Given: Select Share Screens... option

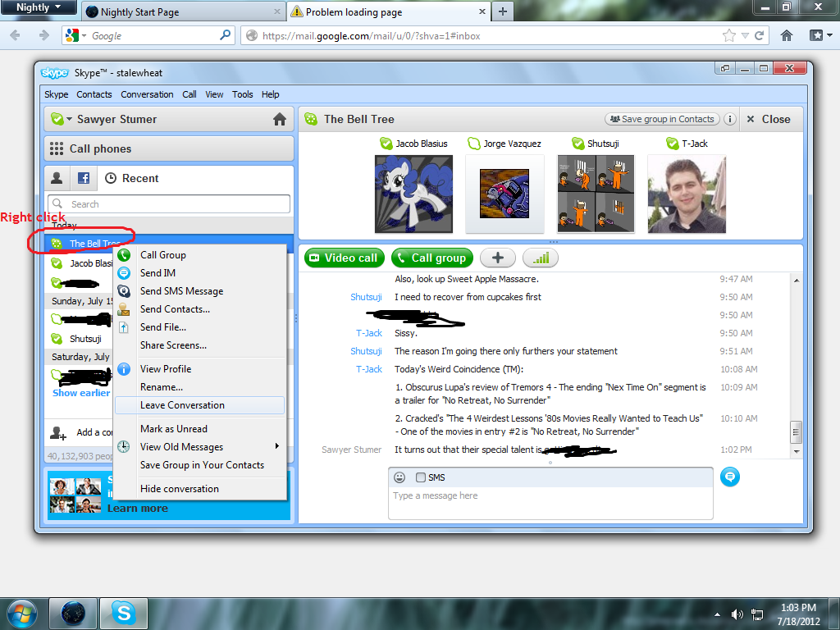Looking at the screenshot, I should click(200, 345).
